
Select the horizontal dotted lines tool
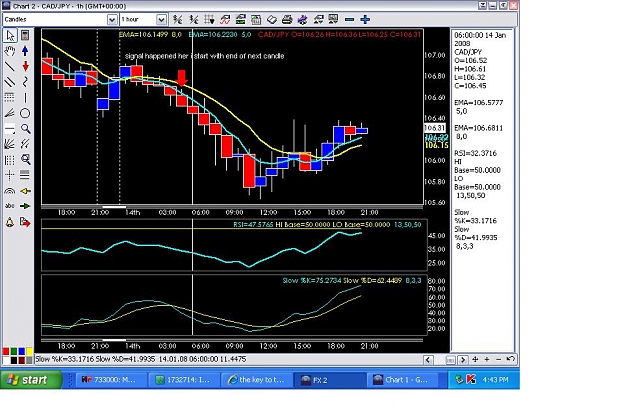(10, 97)
